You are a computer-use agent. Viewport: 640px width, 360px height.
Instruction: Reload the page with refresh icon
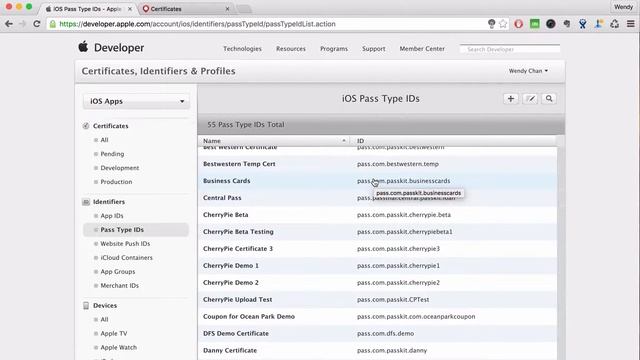[37, 24]
